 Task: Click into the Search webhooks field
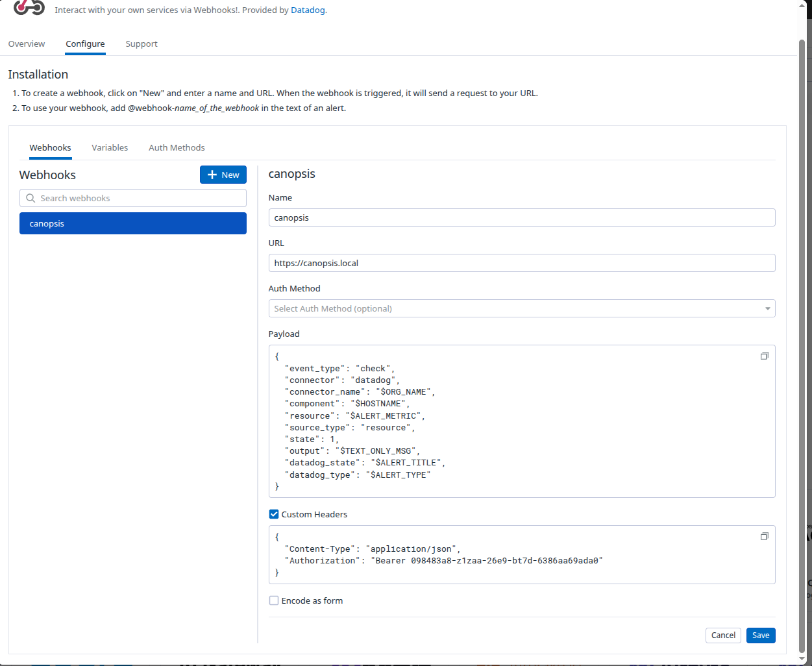click(133, 198)
